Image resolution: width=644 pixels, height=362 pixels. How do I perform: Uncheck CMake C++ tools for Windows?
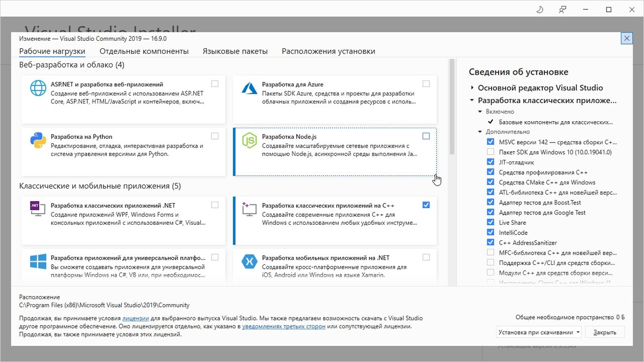[491, 182]
